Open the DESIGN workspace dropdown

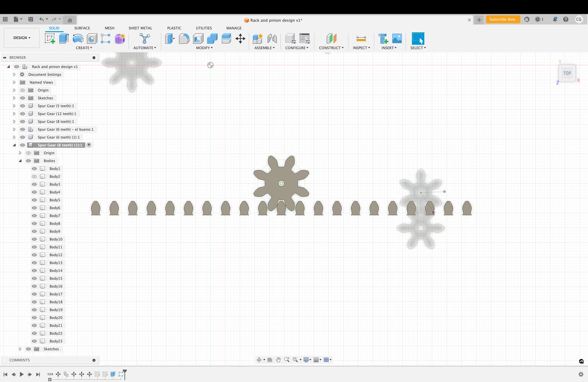click(22, 38)
